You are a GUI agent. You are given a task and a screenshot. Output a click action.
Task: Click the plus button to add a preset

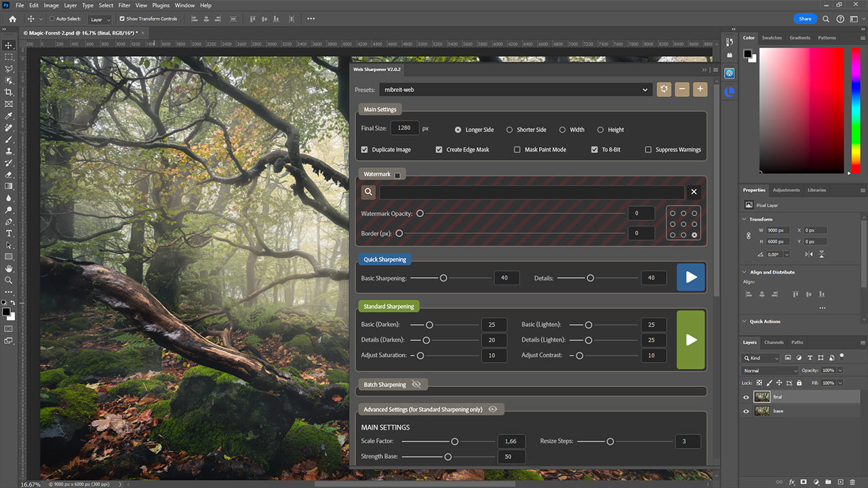pos(700,89)
